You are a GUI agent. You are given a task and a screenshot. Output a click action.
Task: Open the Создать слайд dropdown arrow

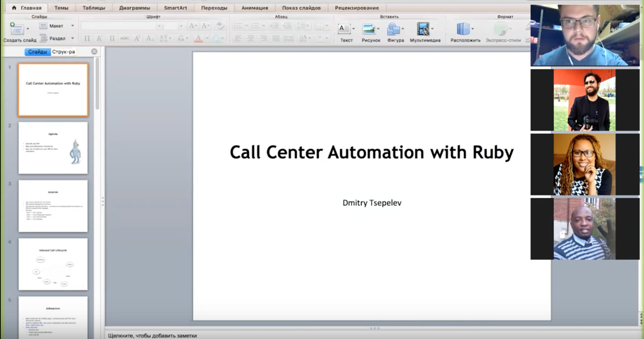pyautogui.click(x=28, y=29)
